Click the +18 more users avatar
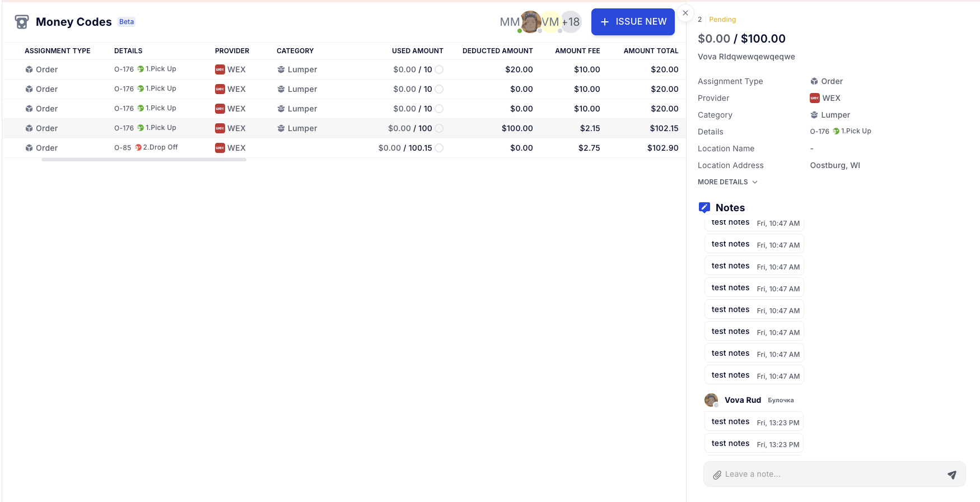 click(571, 22)
